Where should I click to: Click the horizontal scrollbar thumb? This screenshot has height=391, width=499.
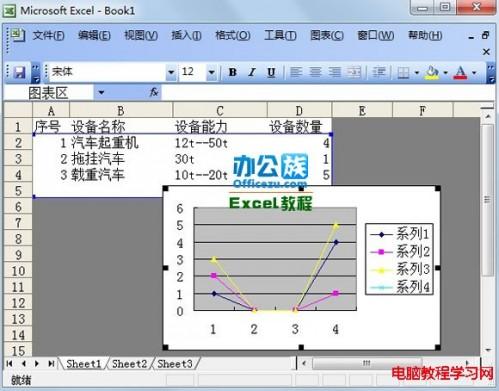(367, 363)
